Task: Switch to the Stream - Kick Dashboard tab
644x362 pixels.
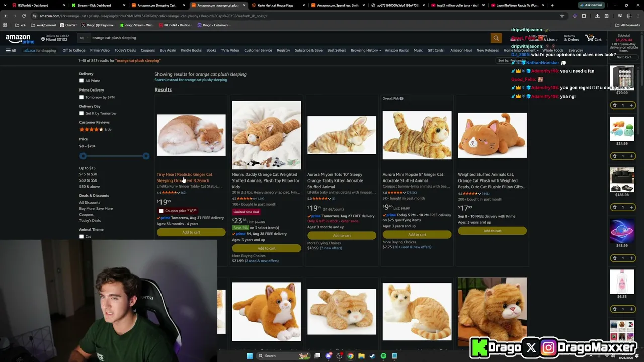Action: tap(94, 5)
